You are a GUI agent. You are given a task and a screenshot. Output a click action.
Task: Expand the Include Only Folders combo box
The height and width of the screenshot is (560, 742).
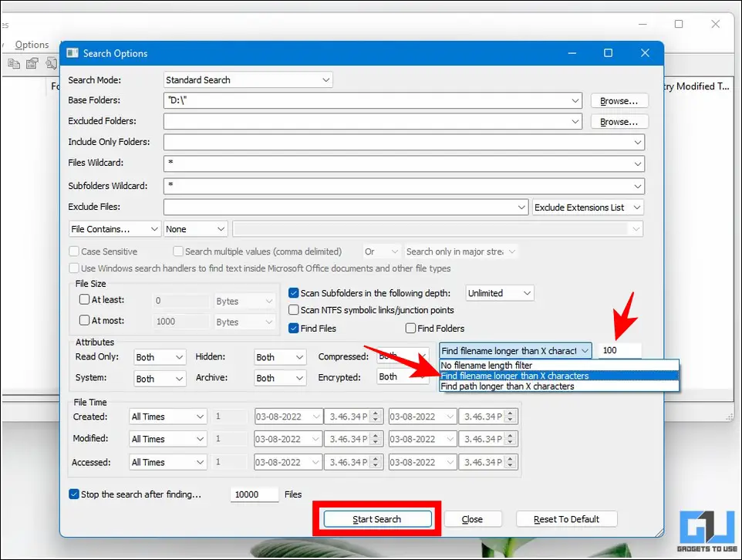point(637,142)
